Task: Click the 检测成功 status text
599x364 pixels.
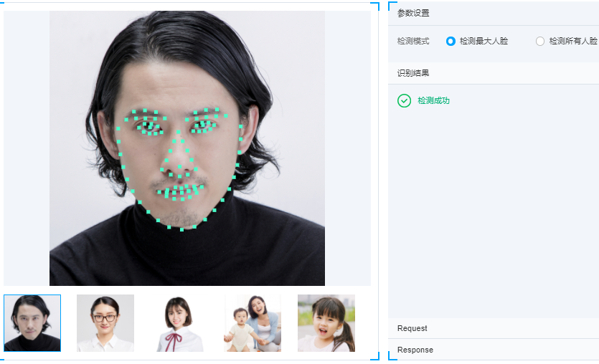Action: pos(433,101)
